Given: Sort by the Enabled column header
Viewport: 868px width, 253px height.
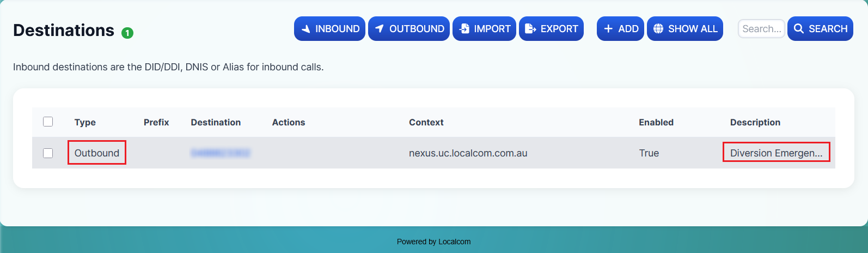Looking at the screenshot, I should 656,122.
